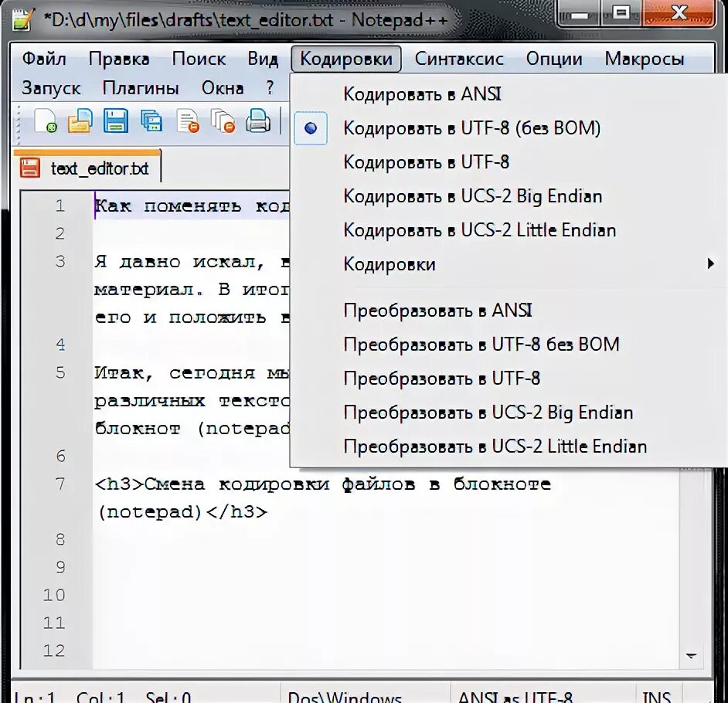Maximize the Notepad++ window

621,14
